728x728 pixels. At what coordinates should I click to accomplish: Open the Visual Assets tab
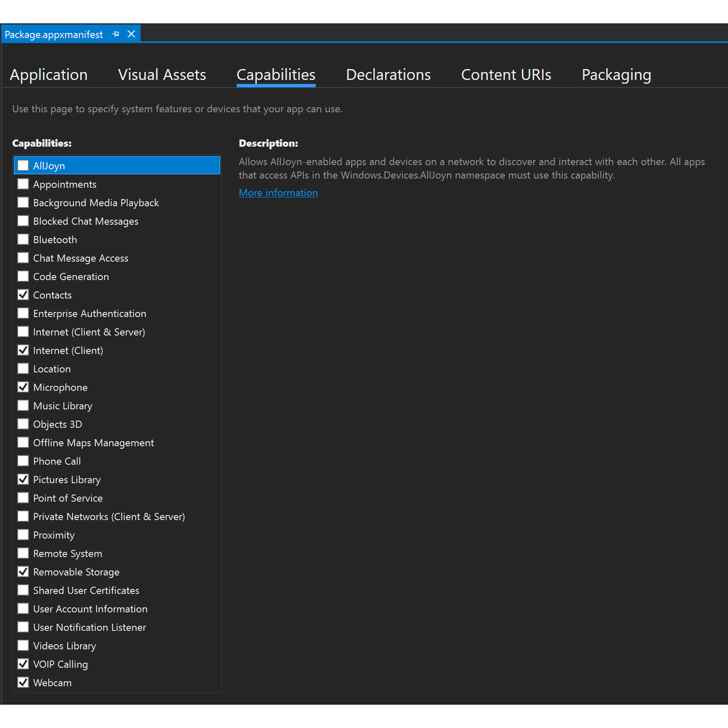coord(162,75)
